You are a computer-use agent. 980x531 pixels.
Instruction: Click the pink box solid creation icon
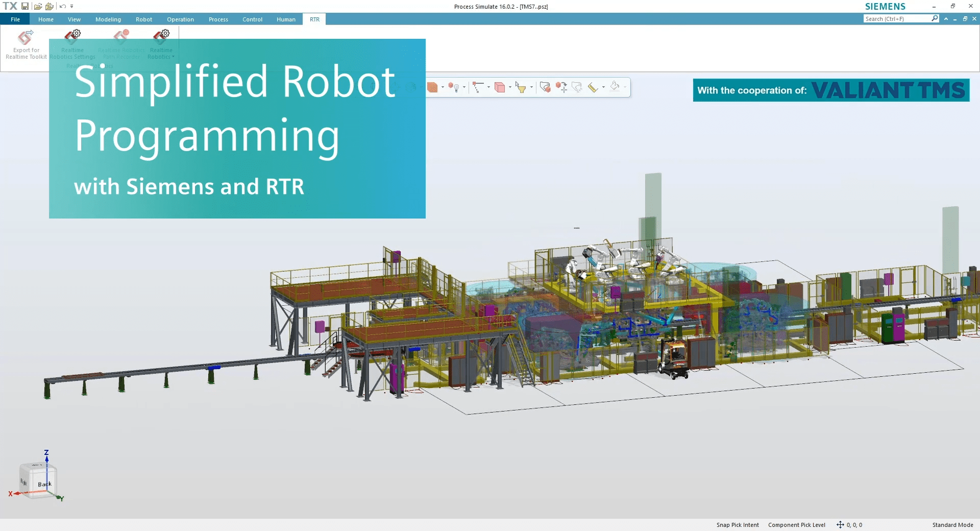coord(500,87)
